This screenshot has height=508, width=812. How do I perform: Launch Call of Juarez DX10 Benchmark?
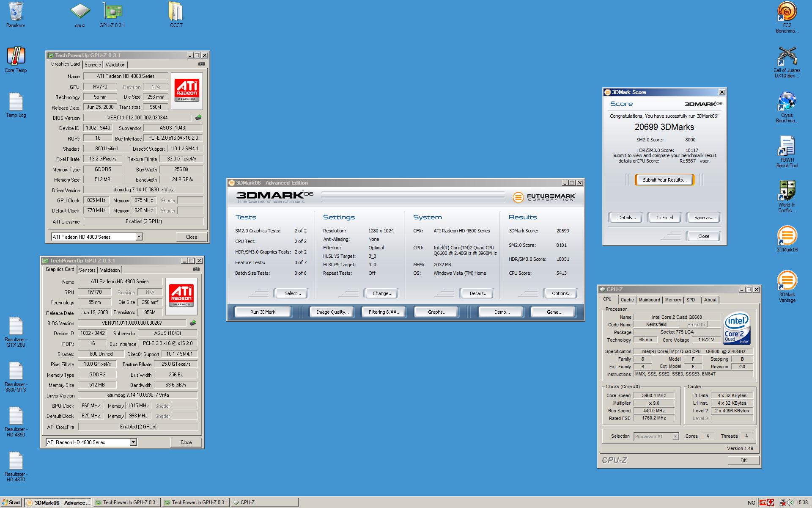pyautogui.click(x=787, y=62)
